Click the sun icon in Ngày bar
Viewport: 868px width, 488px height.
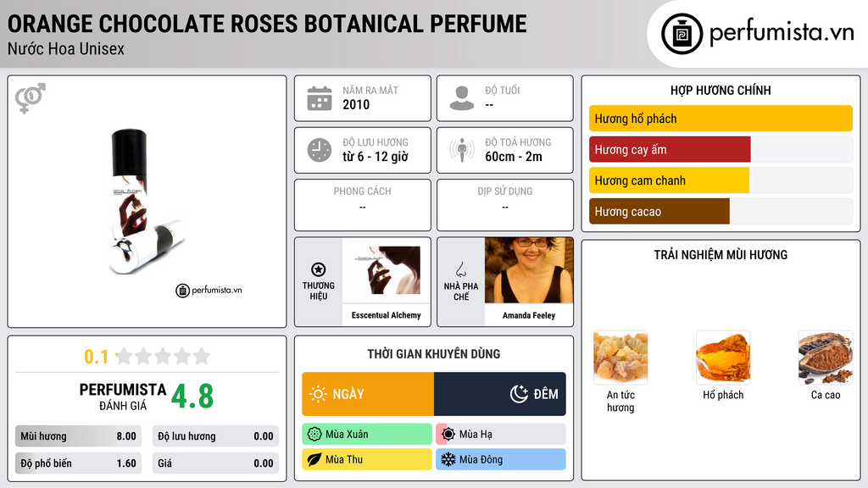(x=318, y=394)
